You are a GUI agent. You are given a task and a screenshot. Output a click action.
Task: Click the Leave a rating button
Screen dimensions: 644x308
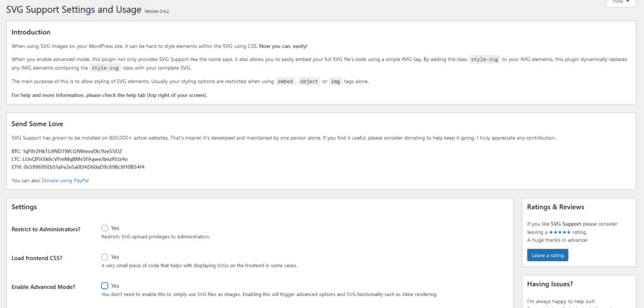coord(548,255)
